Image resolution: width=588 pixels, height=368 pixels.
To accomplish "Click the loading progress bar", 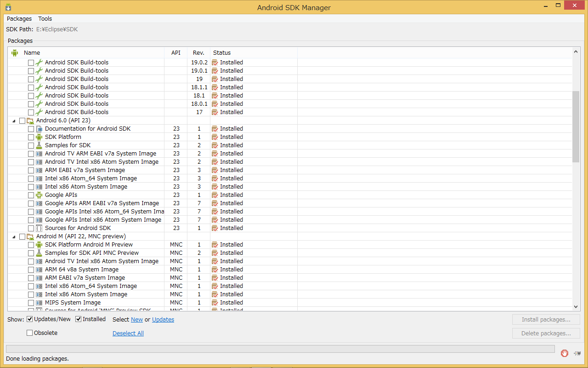I will [280, 349].
